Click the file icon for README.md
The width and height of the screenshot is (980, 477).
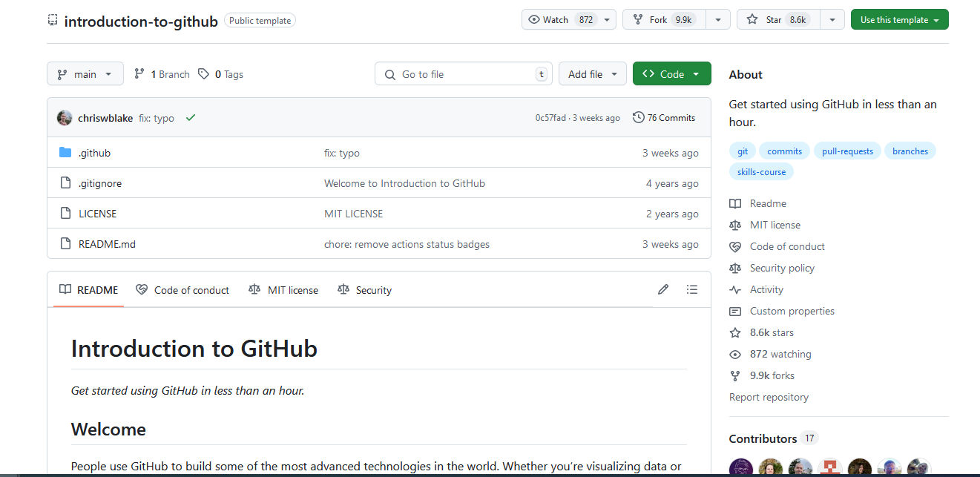(x=65, y=244)
